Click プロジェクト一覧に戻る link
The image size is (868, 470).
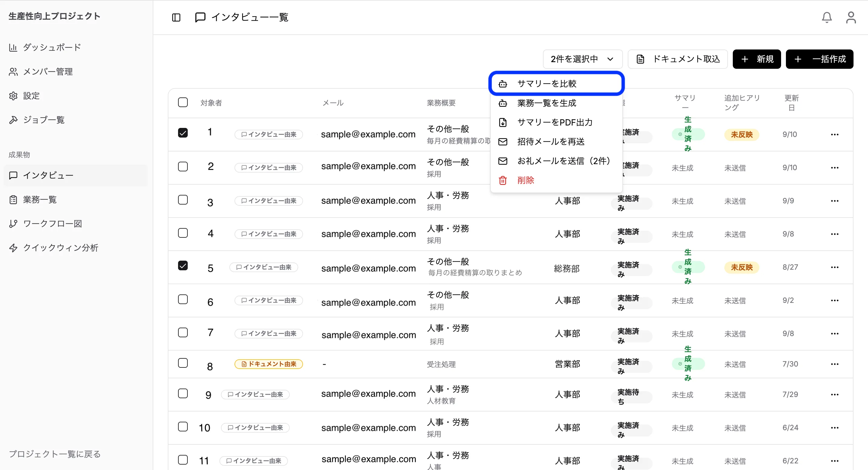pos(55,454)
